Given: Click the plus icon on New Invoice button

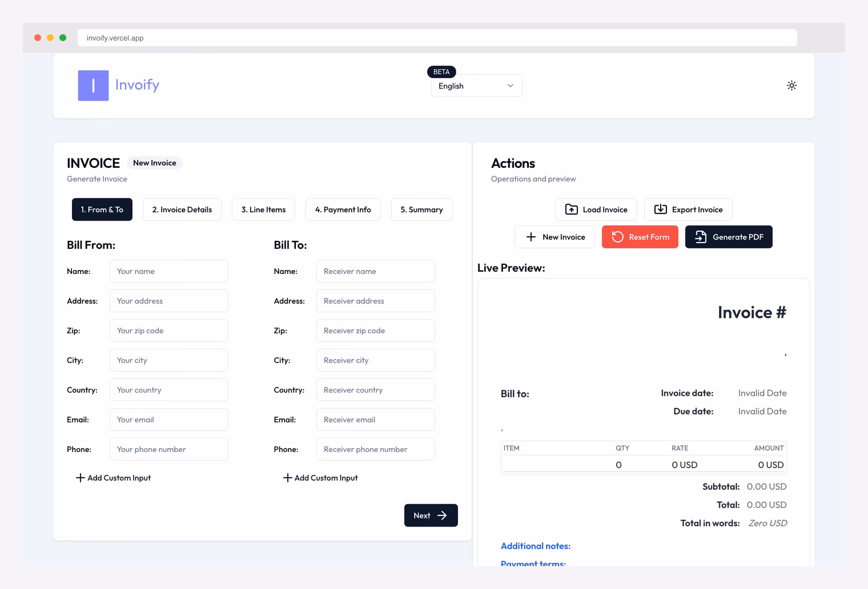Looking at the screenshot, I should click(x=531, y=237).
